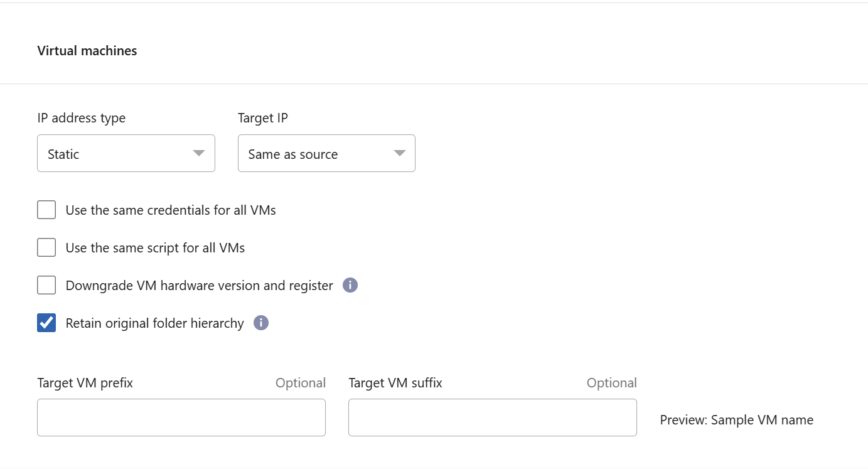The image size is (868, 469).
Task: Click inside the Target VM prefix field
Action: tap(181, 418)
